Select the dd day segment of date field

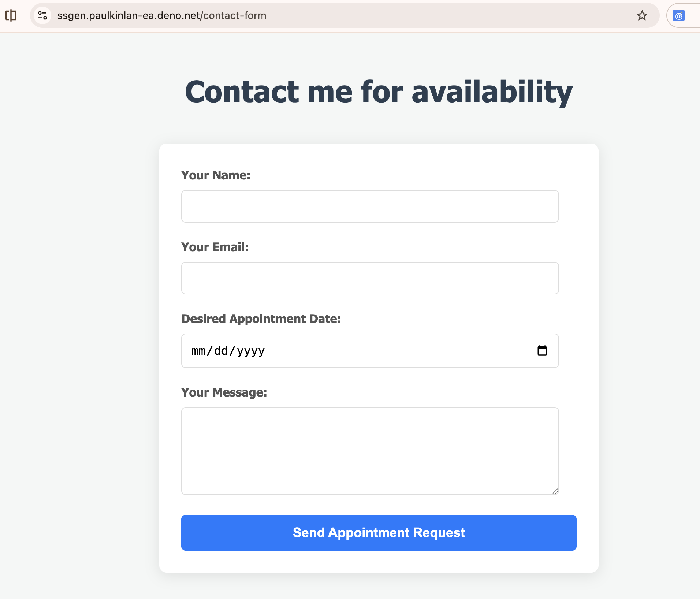[x=221, y=351]
